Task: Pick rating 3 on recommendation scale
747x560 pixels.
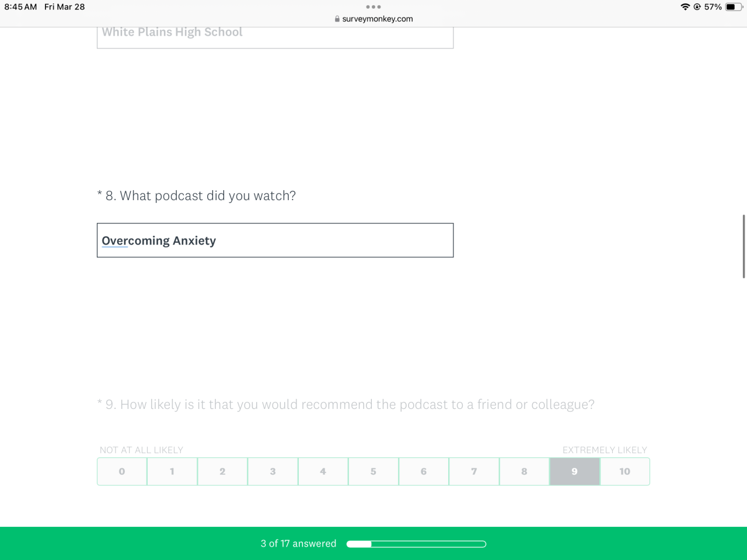Action: (x=273, y=471)
